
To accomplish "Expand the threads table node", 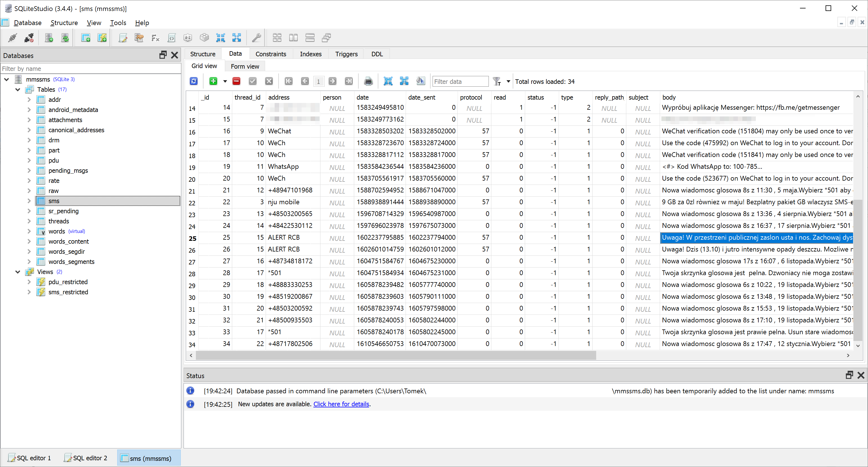I will pos(29,221).
